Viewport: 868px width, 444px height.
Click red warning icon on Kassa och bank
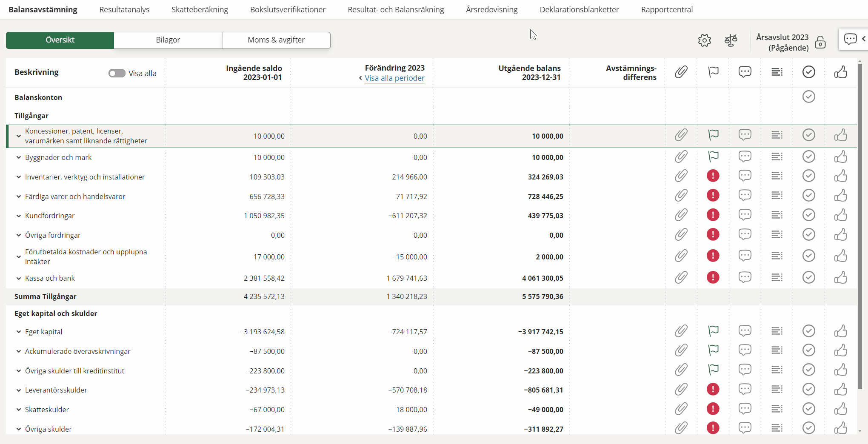pyautogui.click(x=713, y=278)
